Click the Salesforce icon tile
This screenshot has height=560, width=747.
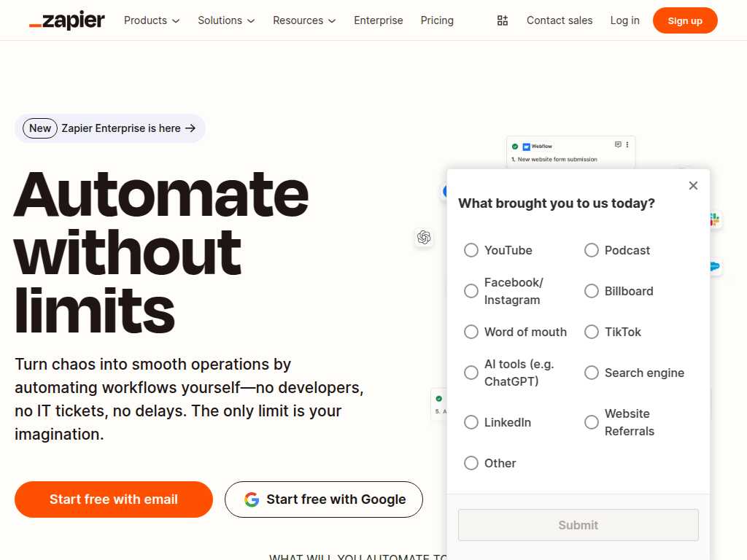click(715, 266)
